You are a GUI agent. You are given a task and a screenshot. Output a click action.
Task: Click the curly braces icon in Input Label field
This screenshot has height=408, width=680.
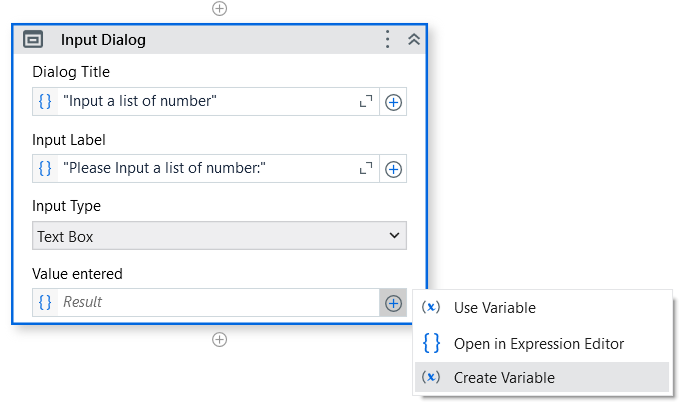coord(45,168)
